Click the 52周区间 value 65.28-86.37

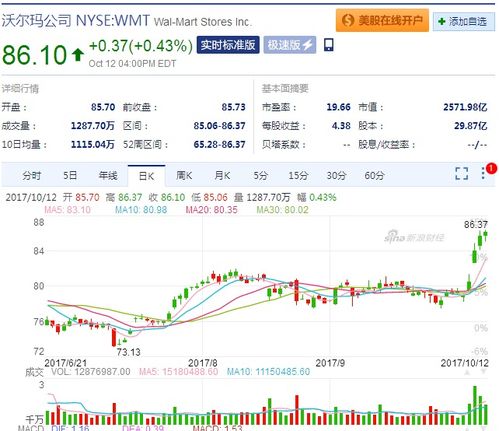(219, 144)
